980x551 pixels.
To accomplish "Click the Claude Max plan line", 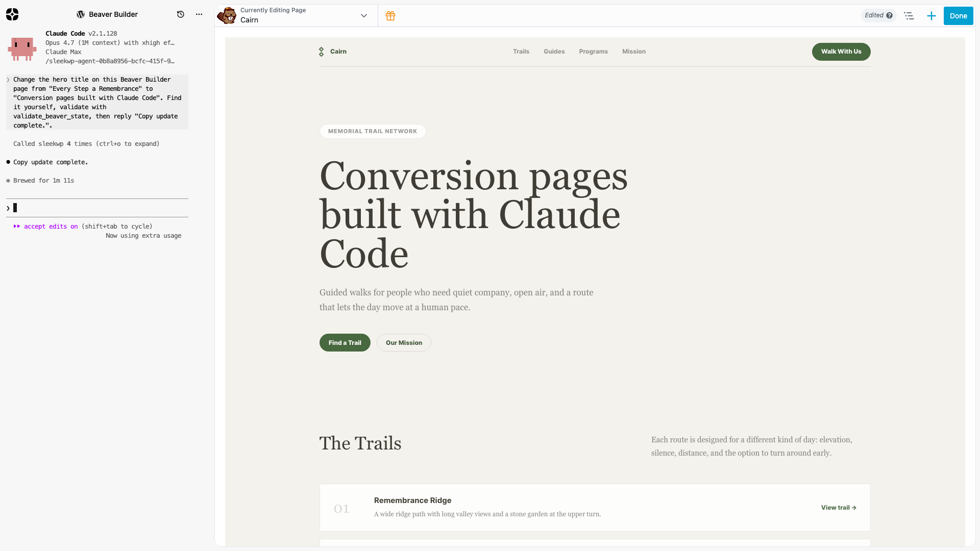I will pos(63,52).
